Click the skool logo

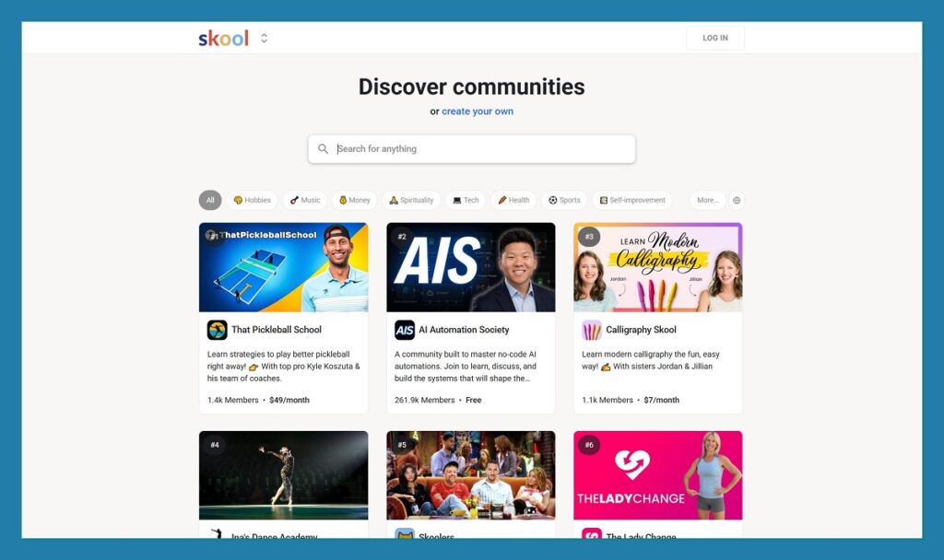[223, 39]
